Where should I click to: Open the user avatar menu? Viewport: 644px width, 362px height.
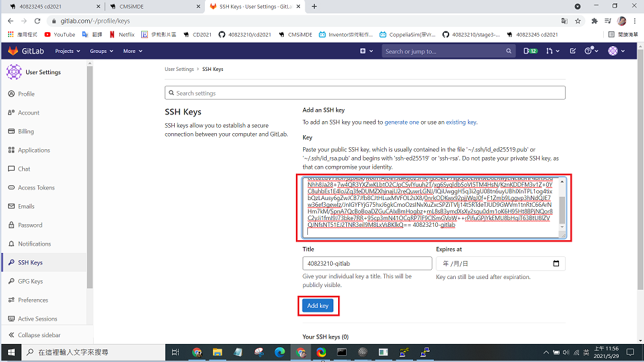pos(617,51)
